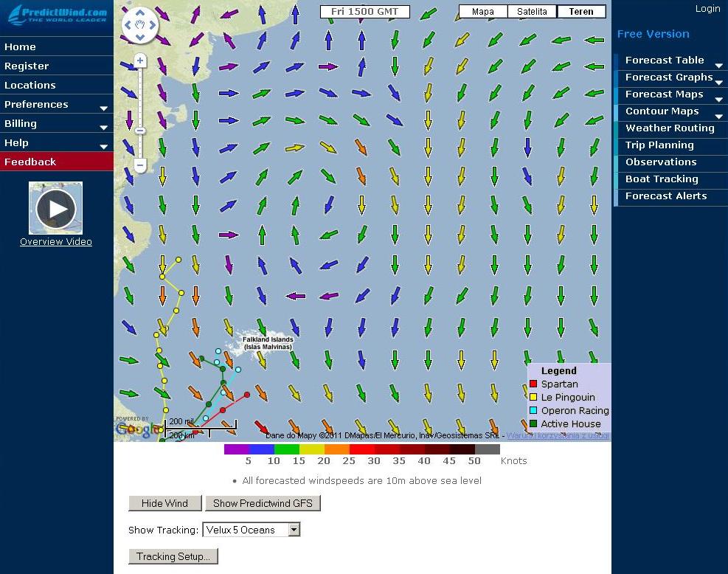This screenshot has height=574, width=728.
Task: Click the red Spartan track end marker
Action: click(x=247, y=395)
